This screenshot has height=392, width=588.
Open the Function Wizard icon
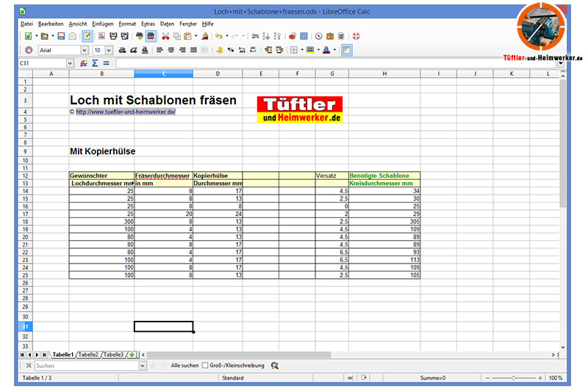(84, 63)
